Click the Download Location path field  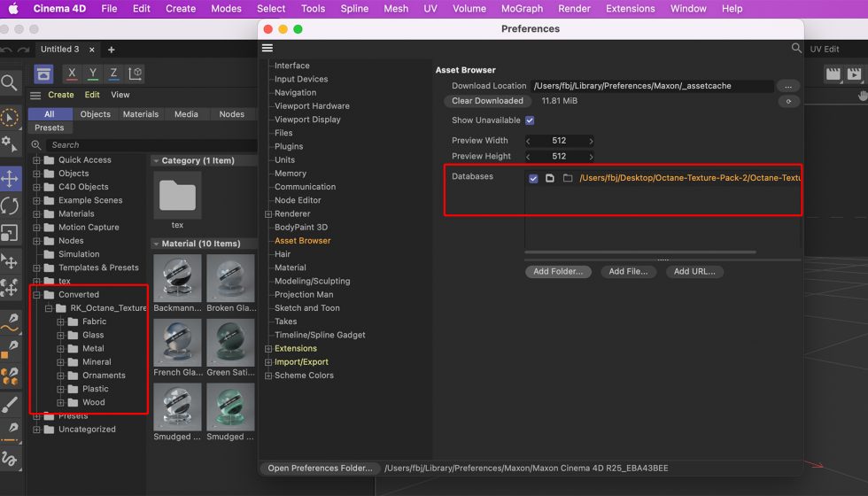[x=652, y=86]
